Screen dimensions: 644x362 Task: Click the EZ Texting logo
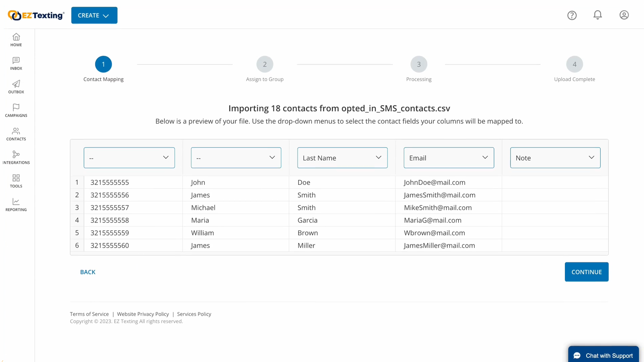36,15
